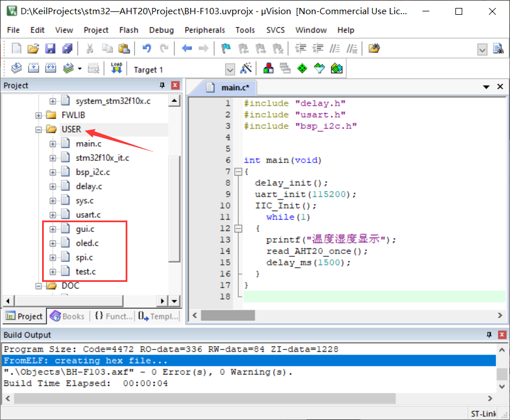Open Manage Project Items icon
Image resolution: width=510 pixels, height=420 pixels.
268,68
